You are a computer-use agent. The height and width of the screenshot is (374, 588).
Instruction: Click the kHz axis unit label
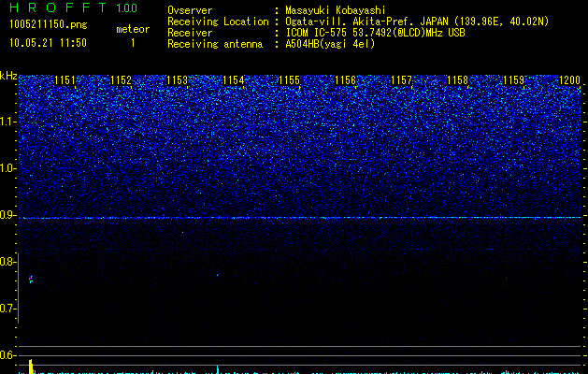click(x=8, y=76)
